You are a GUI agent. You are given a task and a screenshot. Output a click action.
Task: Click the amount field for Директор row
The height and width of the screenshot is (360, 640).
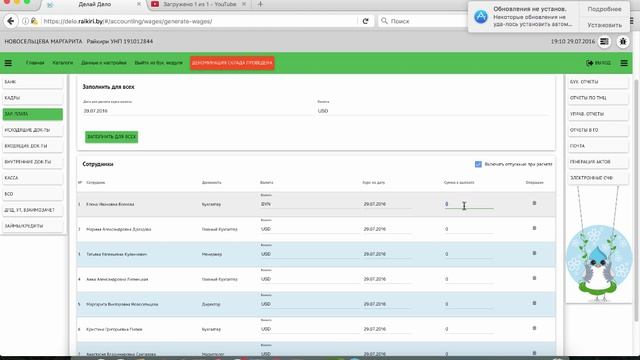469,304
